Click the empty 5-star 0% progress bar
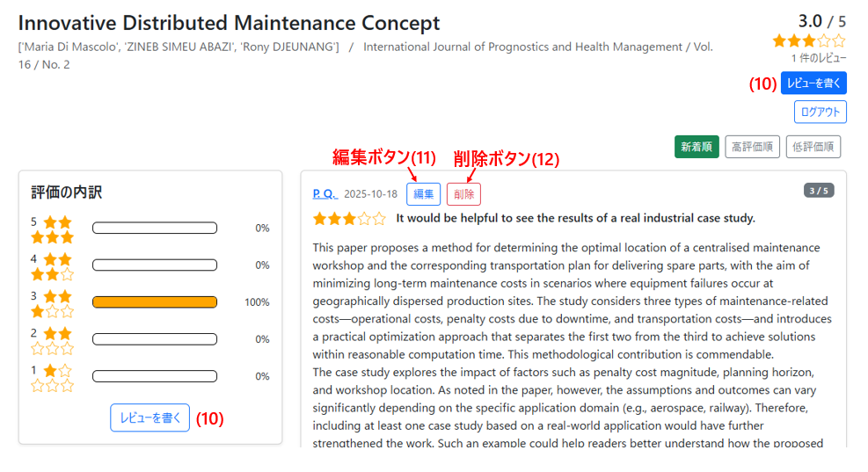Image resolution: width=868 pixels, height=472 pixels. coord(155,229)
